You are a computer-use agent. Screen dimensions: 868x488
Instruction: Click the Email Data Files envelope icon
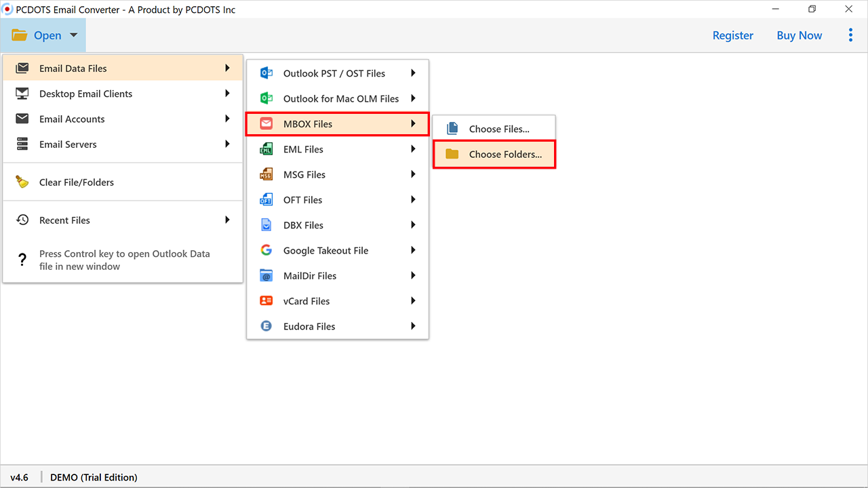[x=22, y=68]
